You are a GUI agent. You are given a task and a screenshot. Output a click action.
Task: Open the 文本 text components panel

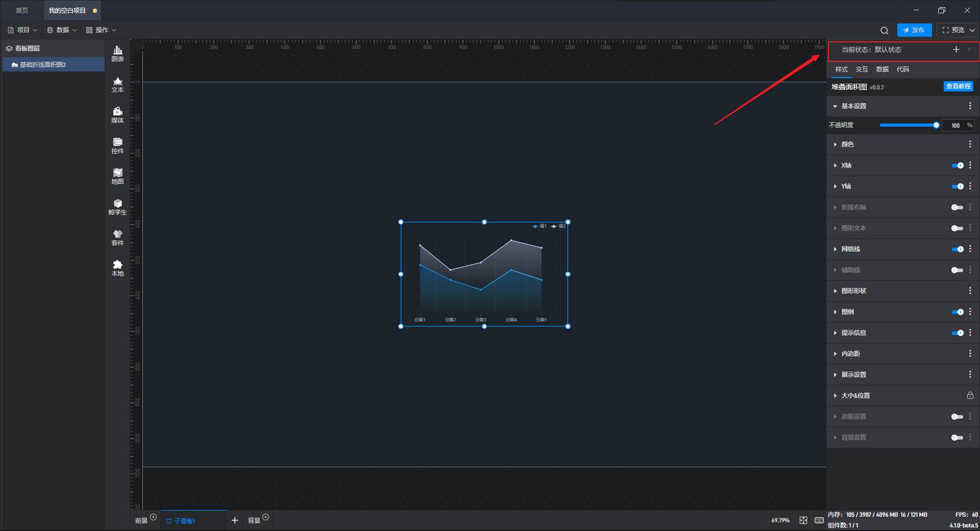117,84
